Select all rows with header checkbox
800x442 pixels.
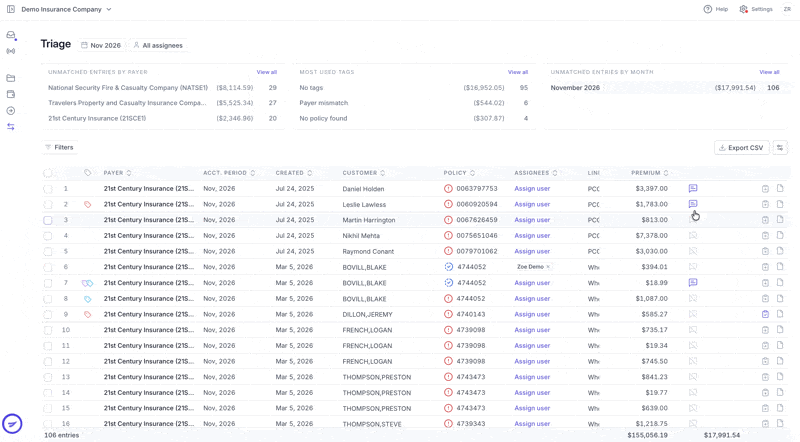pyautogui.click(x=48, y=173)
